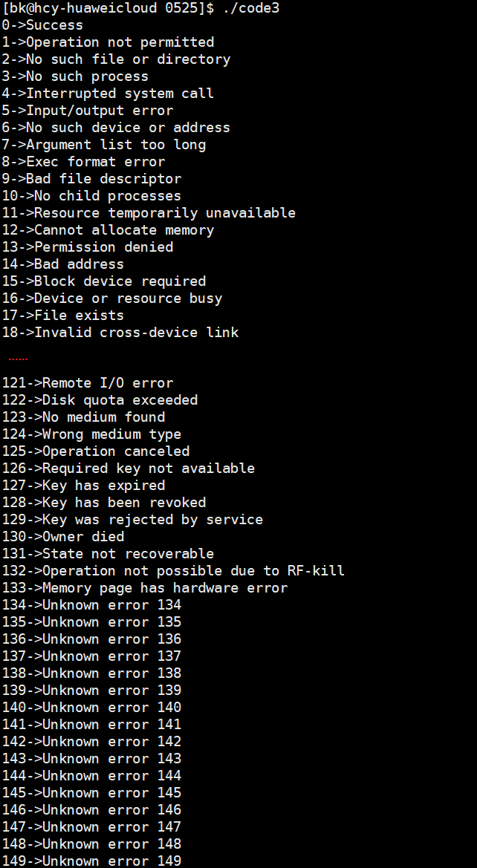This screenshot has width=477, height=868.
Task: Click 'Disk quota exceeded' line
Action: (x=100, y=400)
